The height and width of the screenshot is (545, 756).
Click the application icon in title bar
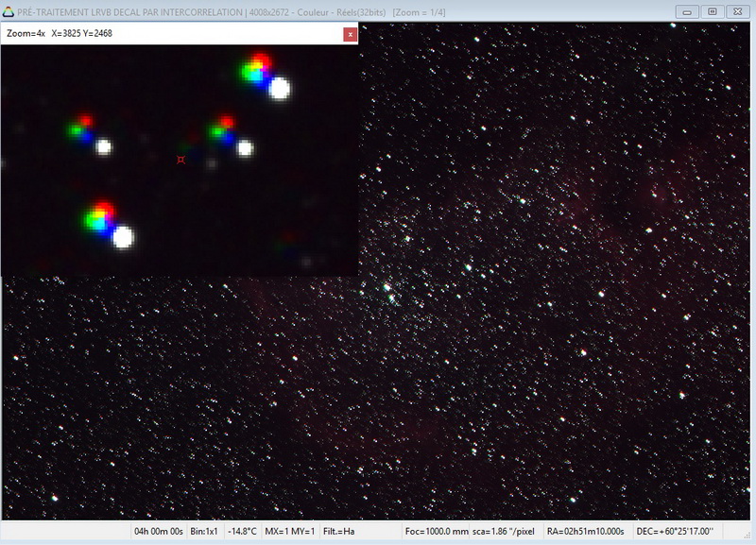[x=8, y=10]
